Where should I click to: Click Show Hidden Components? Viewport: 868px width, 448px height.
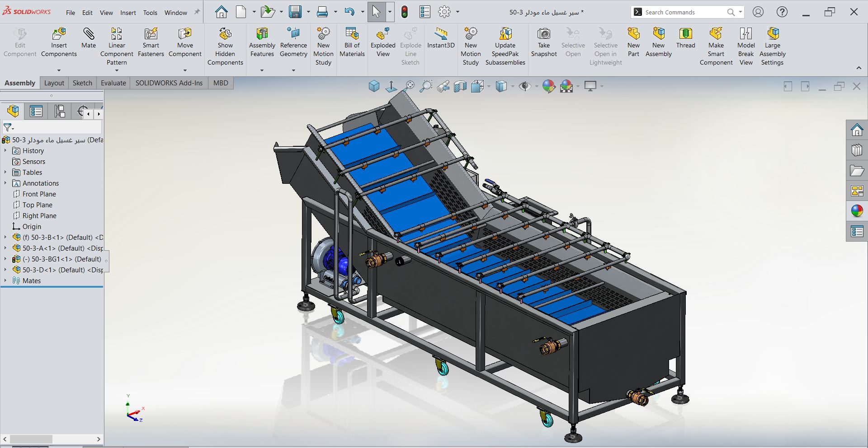[x=225, y=47]
